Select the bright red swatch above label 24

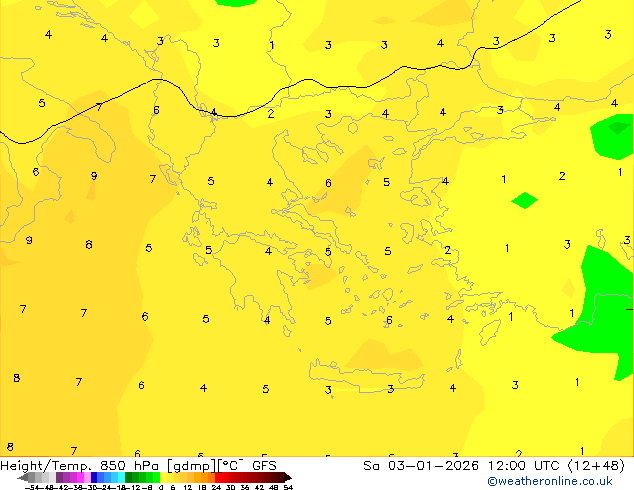tap(219, 477)
